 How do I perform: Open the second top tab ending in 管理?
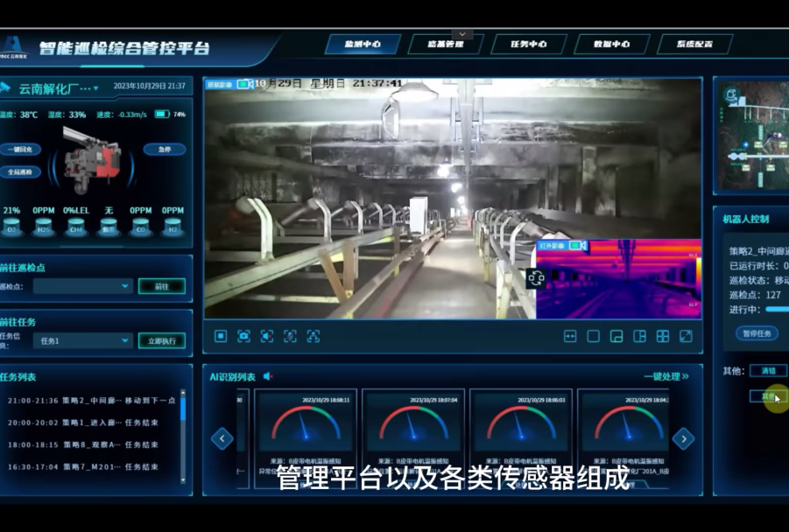point(446,45)
